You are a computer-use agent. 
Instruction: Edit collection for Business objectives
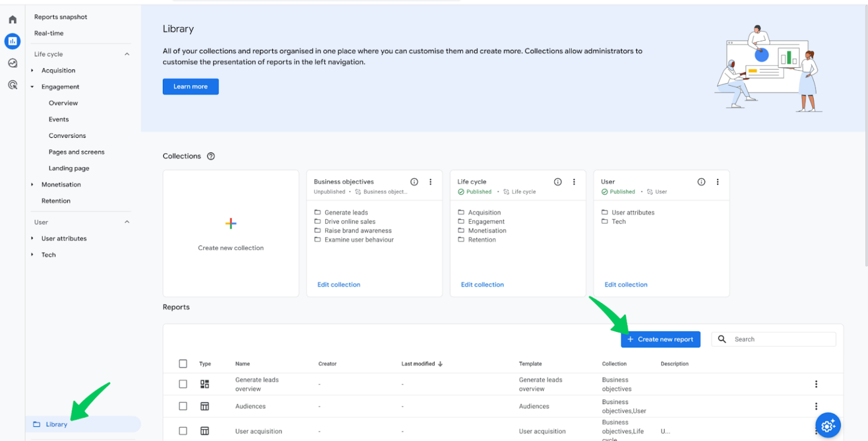(338, 284)
